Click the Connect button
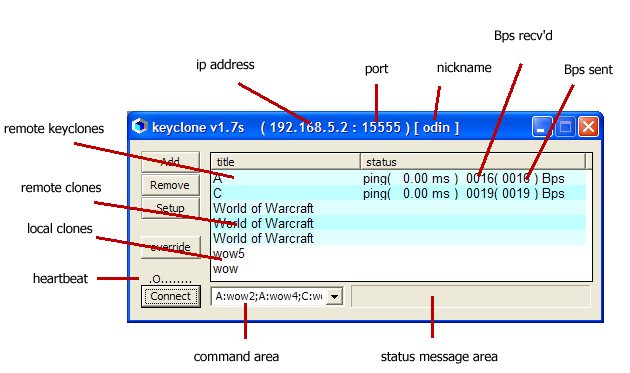This screenshot has height=373, width=630. click(x=171, y=296)
